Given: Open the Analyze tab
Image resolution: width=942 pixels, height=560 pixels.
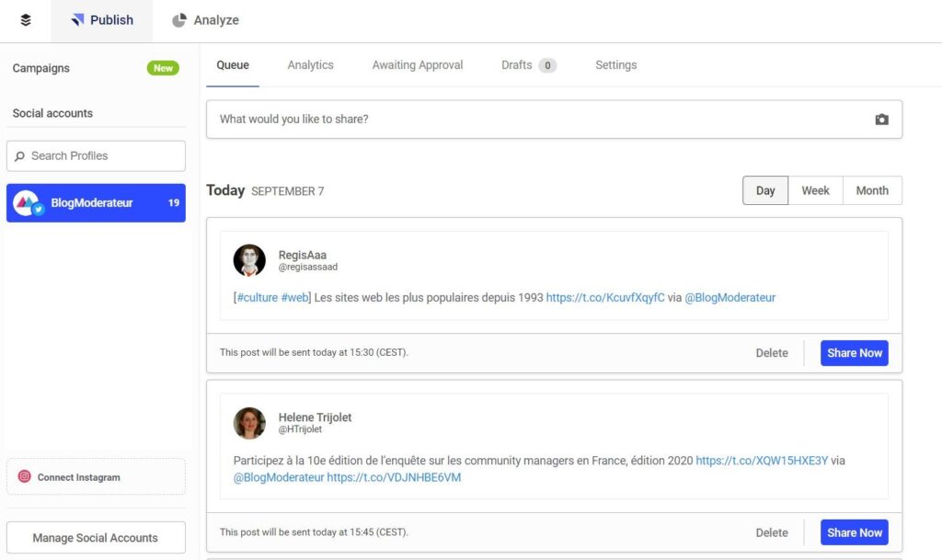Looking at the screenshot, I should pos(205,20).
